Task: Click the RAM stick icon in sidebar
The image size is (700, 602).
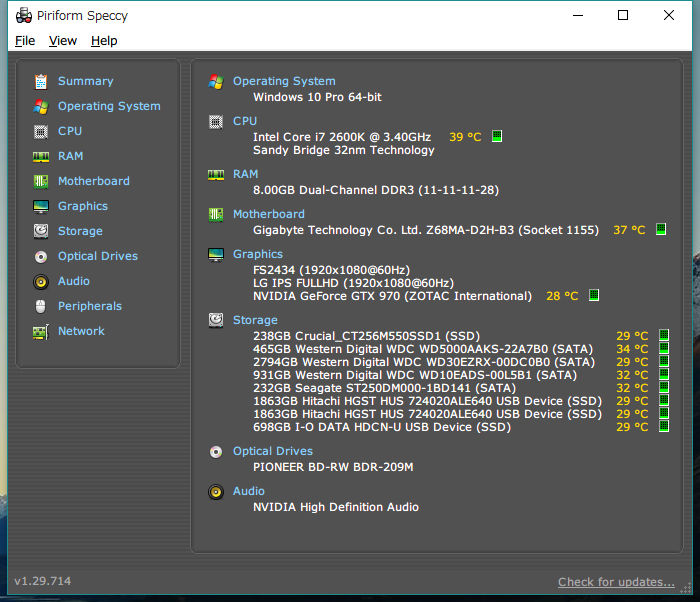Action: point(41,157)
